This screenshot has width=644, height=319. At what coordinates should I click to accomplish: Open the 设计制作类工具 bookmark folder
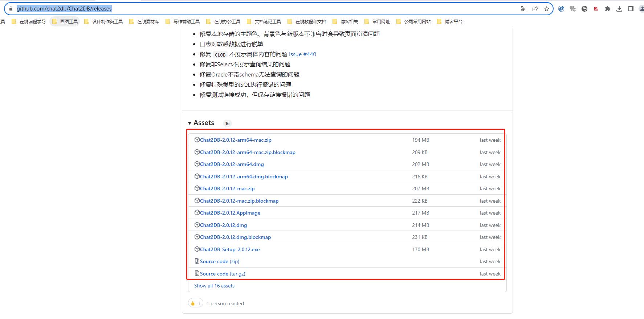pyautogui.click(x=103, y=21)
